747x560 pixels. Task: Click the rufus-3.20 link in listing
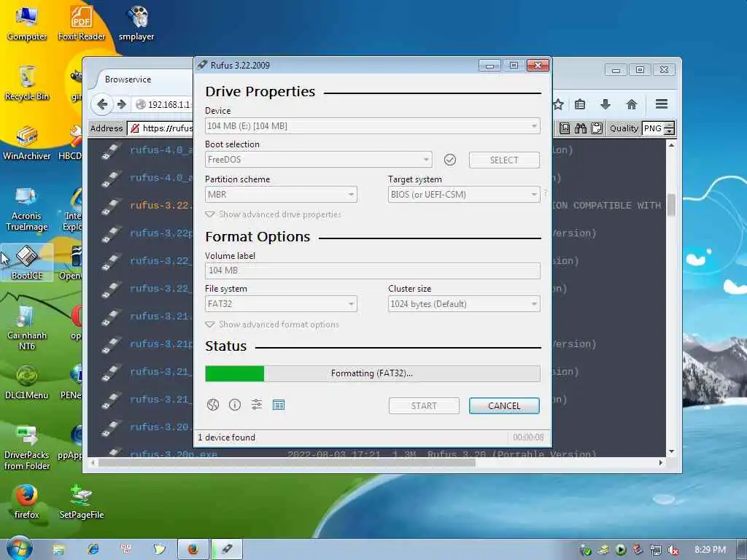pyautogui.click(x=160, y=427)
